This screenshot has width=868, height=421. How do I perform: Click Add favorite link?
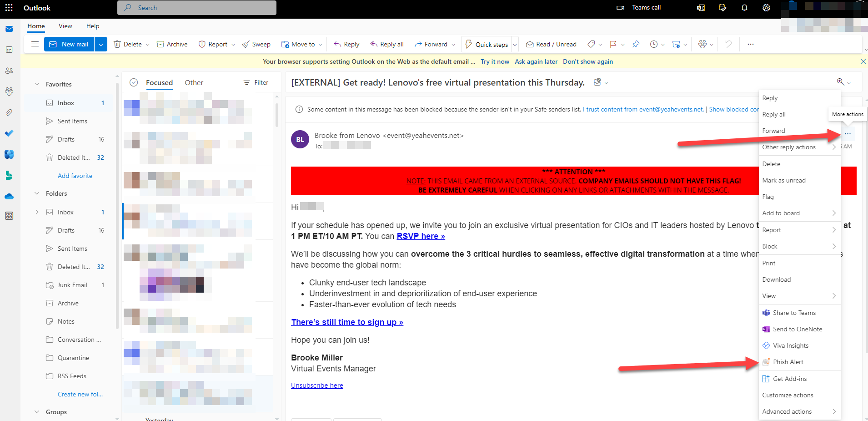pyautogui.click(x=75, y=176)
